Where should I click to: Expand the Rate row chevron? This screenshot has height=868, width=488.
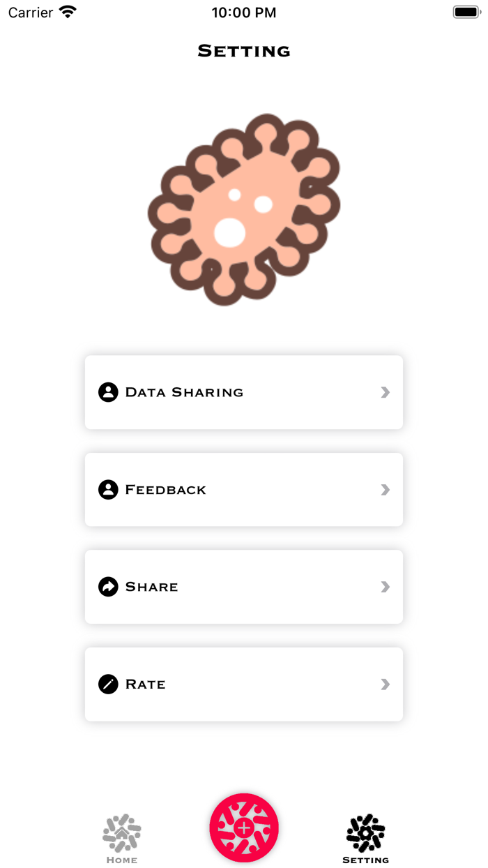tap(385, 684)
